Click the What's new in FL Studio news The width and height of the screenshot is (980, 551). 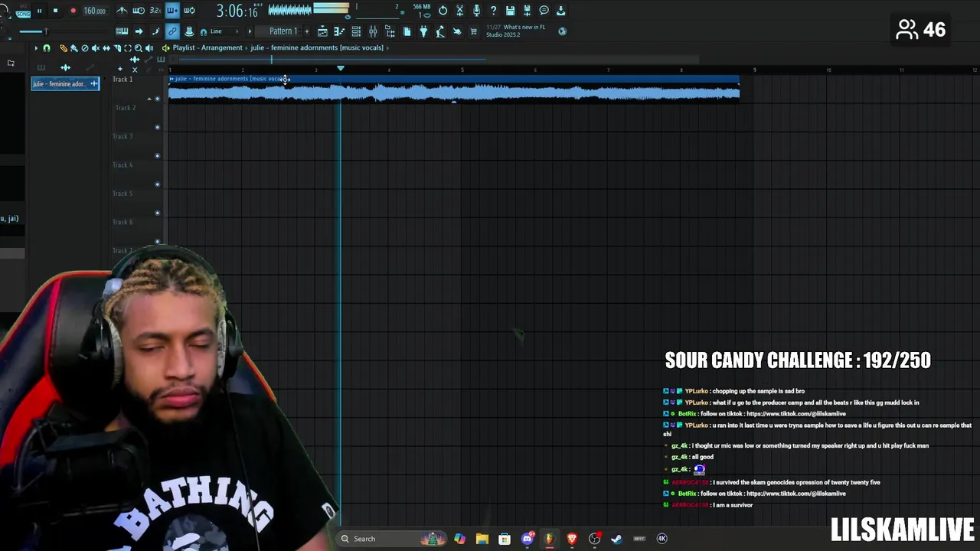pyautogui.click(x=518, y=31)
